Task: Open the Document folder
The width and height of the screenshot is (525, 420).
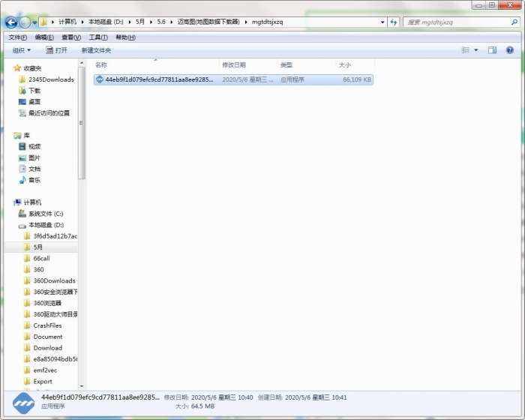Action: [48, 337]
